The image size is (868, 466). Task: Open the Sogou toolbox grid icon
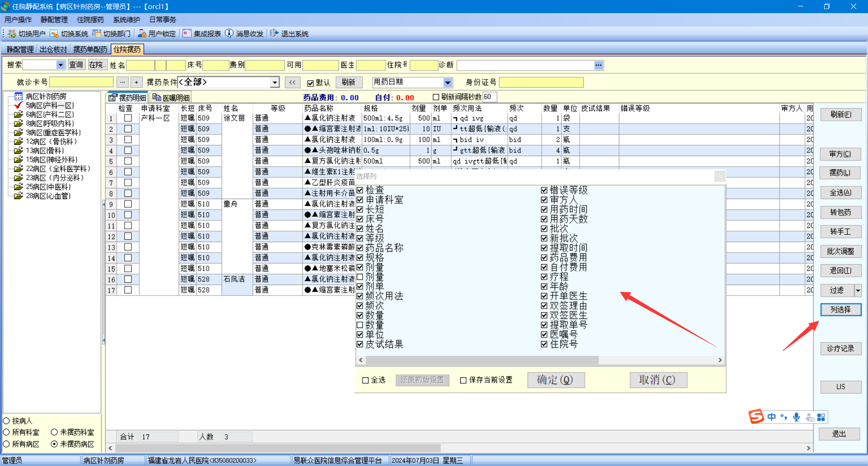[x=821, y=417]
